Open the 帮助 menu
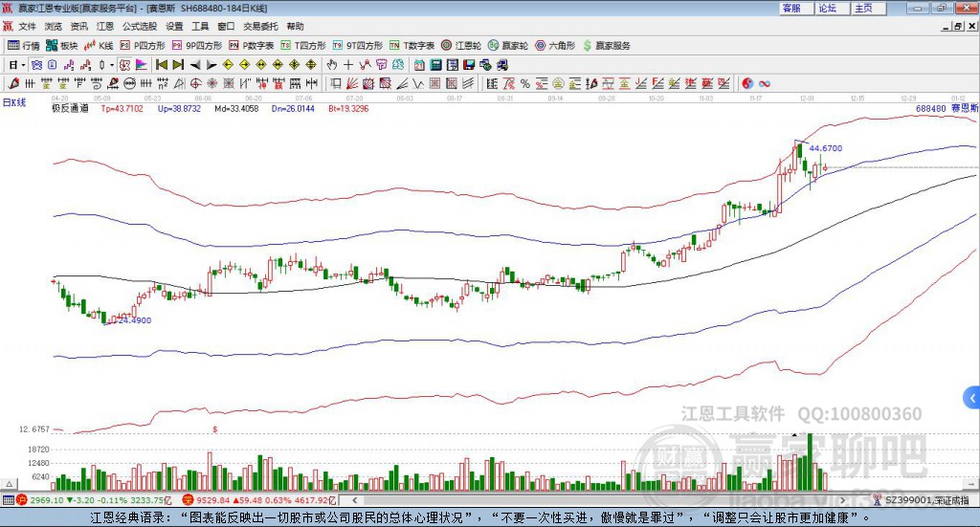Screen dimensions: 980x527 coord(295,26)
